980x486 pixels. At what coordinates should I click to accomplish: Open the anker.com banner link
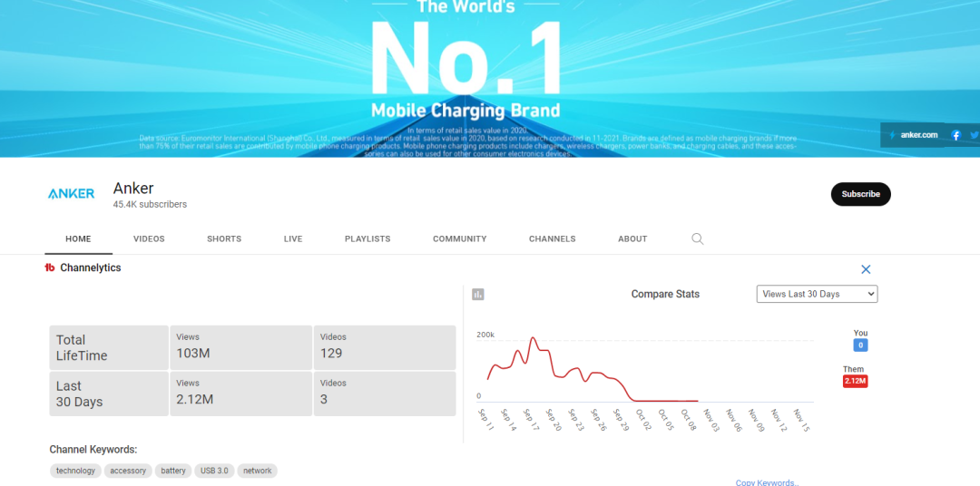(913, 135)
